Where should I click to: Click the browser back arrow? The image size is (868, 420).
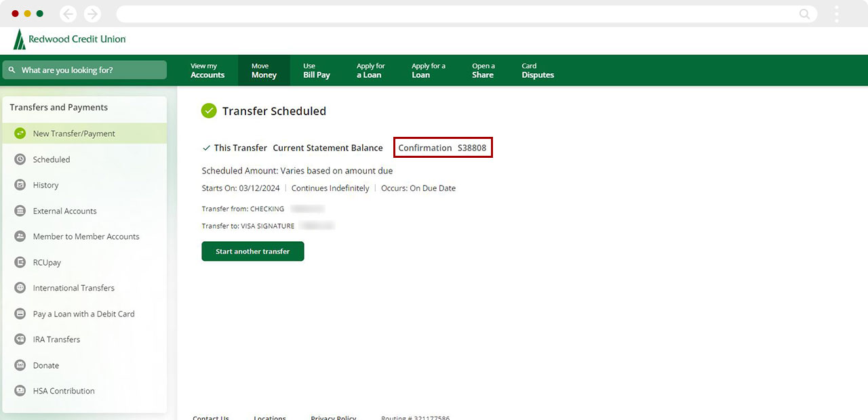68,14
